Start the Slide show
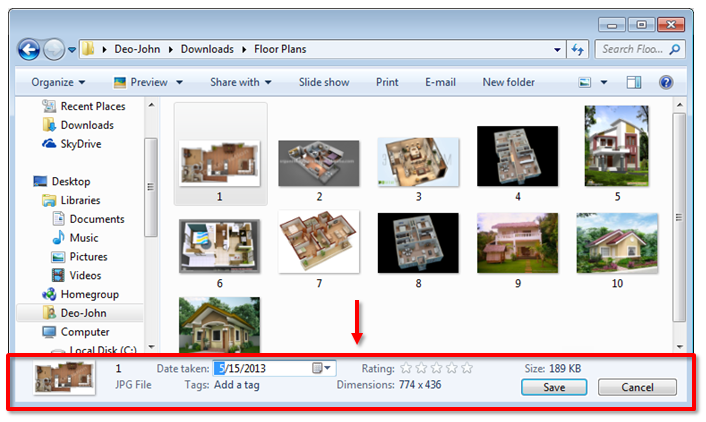 pyautogui.click(x=324, y=82)
